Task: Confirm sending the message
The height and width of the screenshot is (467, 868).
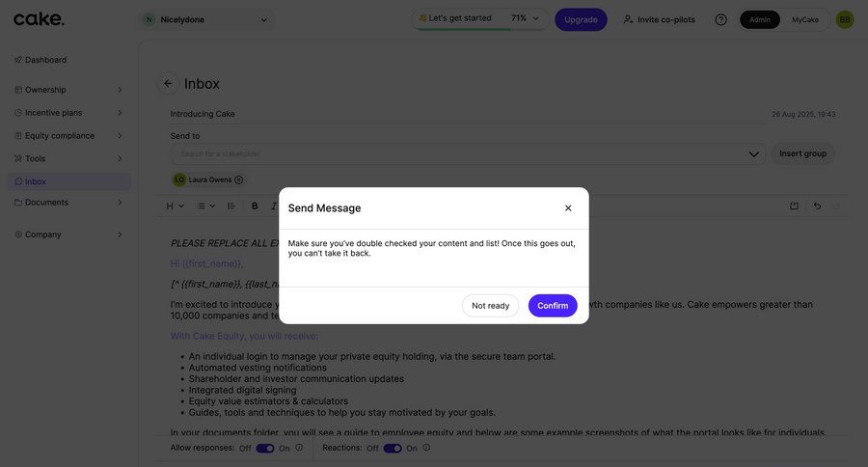Action: click(553, 306)
